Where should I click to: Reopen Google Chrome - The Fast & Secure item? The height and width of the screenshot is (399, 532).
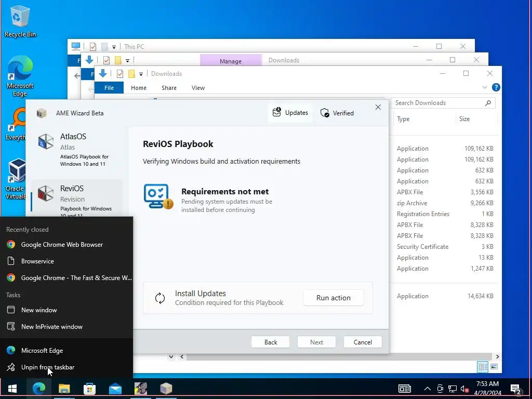pyautogui.click(x=66, y=277)
